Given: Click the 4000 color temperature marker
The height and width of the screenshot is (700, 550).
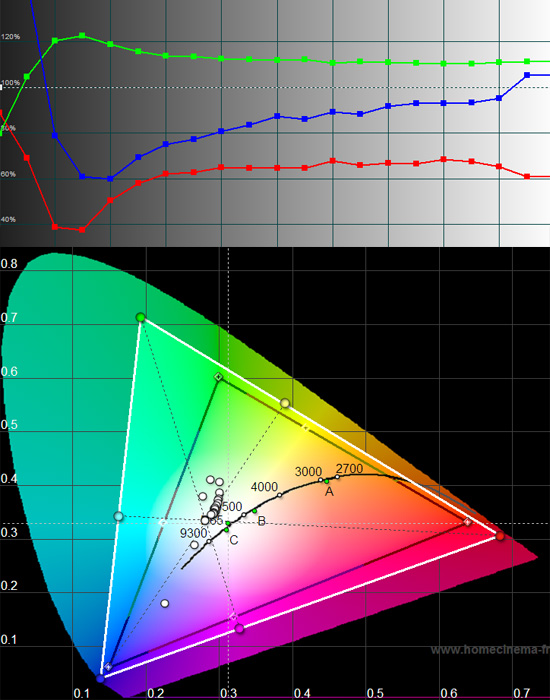Looking at the screenshot, I should [280, 495].
